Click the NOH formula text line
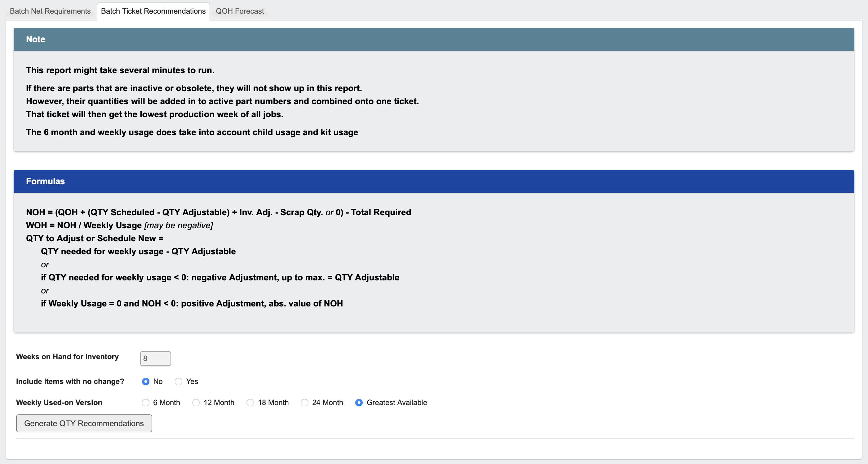The height and width of the screenshot is (464, 868). [219, 212]
